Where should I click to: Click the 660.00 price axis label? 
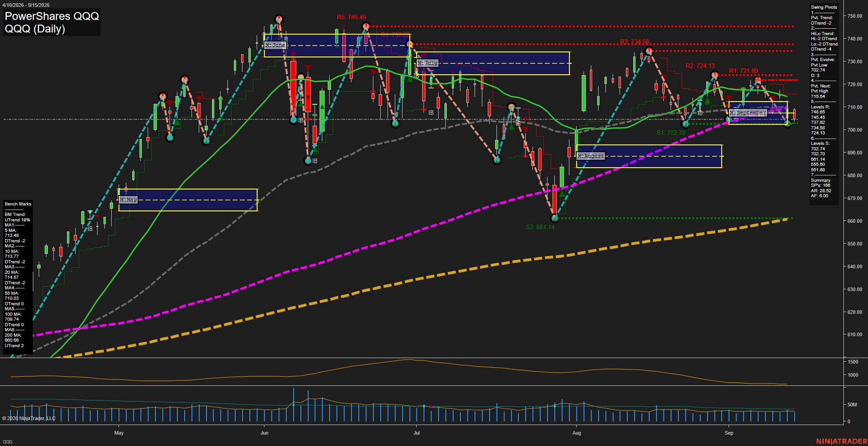pos(855,221)
